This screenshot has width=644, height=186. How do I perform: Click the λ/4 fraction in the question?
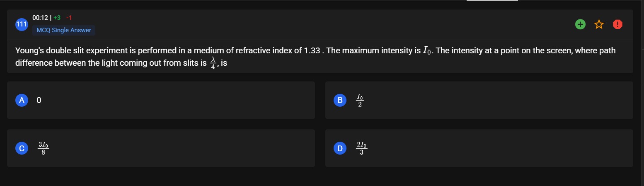(213, 64)
